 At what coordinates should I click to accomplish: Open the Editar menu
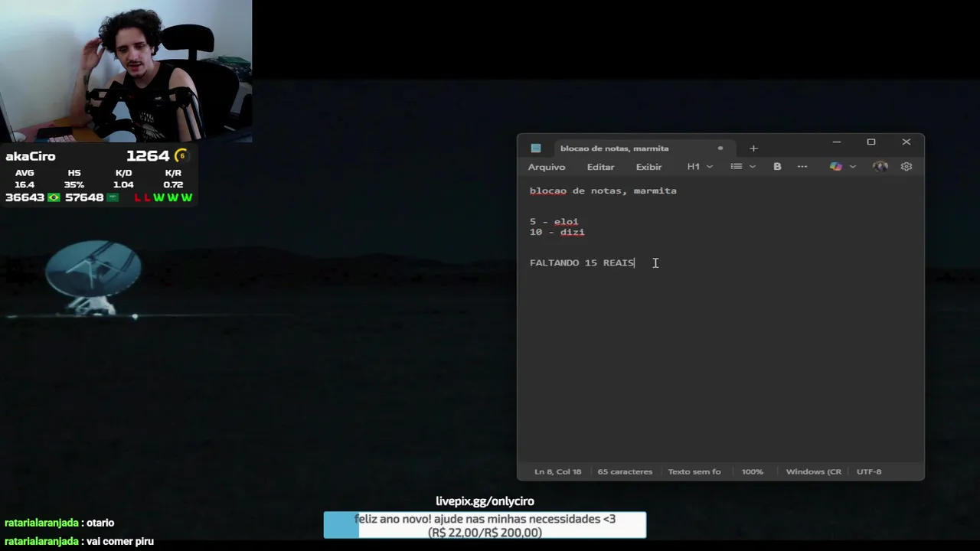click(x=600, y=167)
